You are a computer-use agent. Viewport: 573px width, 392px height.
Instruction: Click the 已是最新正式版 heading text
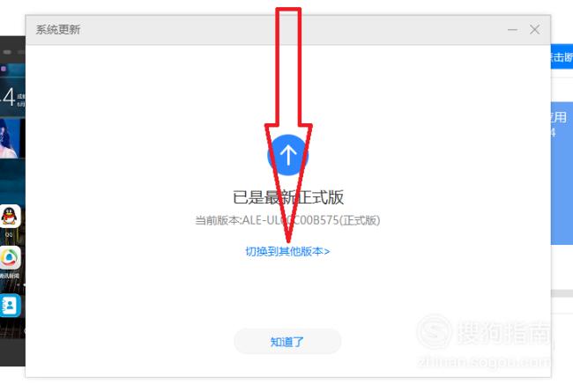288,197
